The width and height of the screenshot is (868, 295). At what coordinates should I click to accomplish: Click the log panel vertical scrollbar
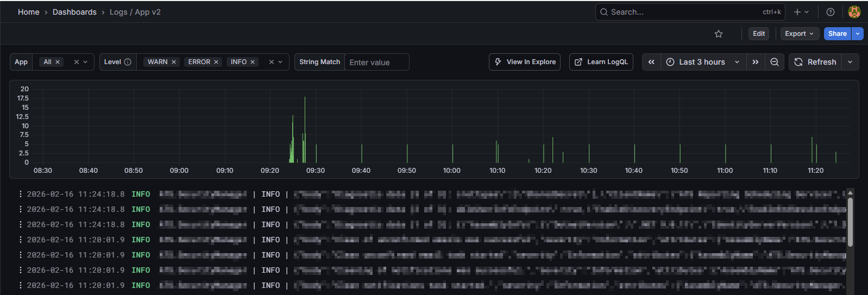click(850, 222)
